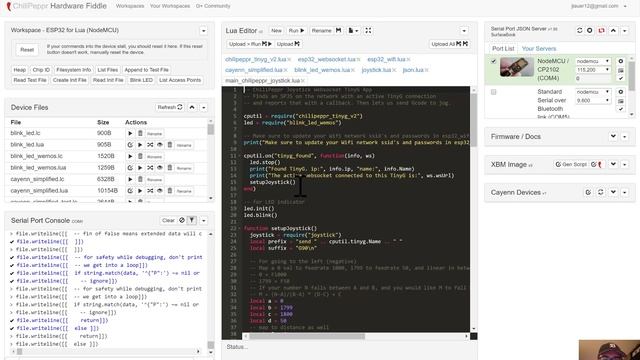Viewport: 640px width, 360px height.
Task: Collapse the Device Files panel with up chevron
Action: (x=192, y=107)
